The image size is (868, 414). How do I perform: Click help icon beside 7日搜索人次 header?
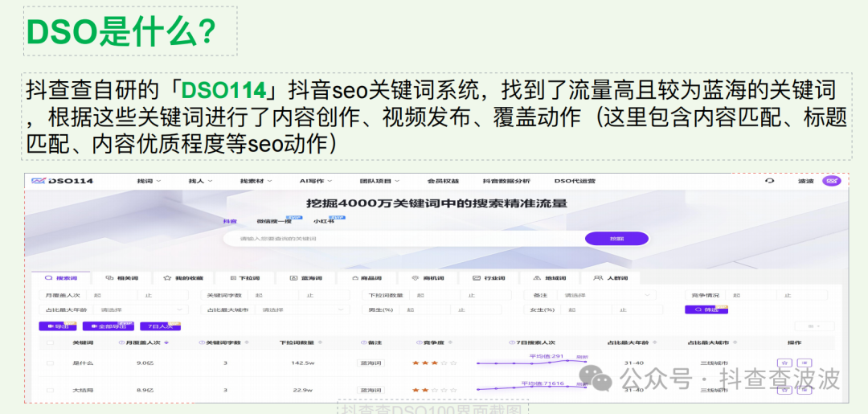510,343
